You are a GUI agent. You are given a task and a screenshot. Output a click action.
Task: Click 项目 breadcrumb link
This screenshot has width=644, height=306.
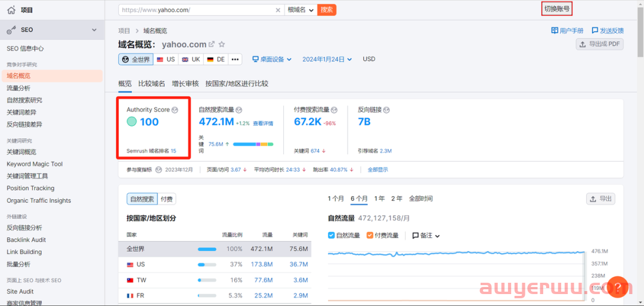(x=124, y=31)
